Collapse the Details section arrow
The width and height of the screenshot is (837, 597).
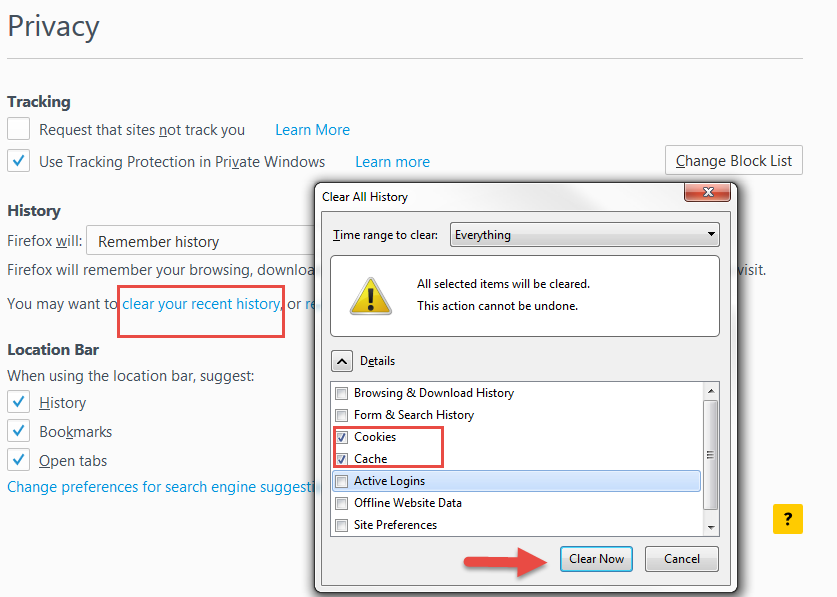[342, 361]
